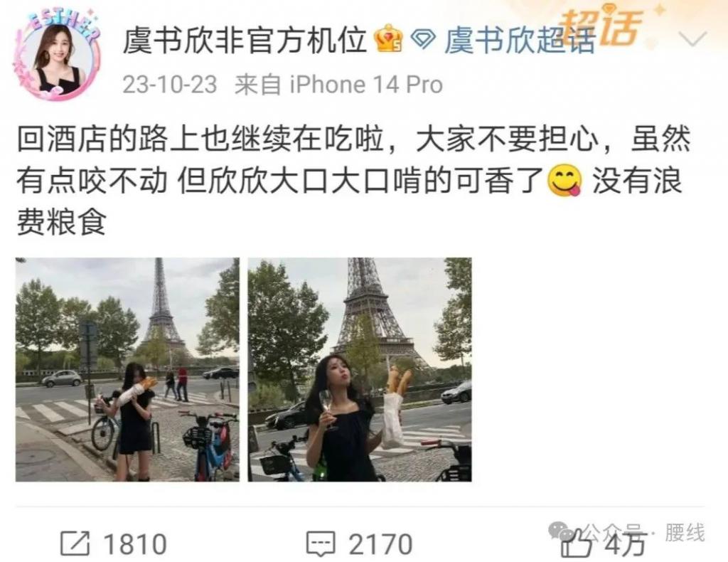The width and height of the screenshot is (728, 562).
Task: Click the repost count 1810
Action: [x=135, y=544]
